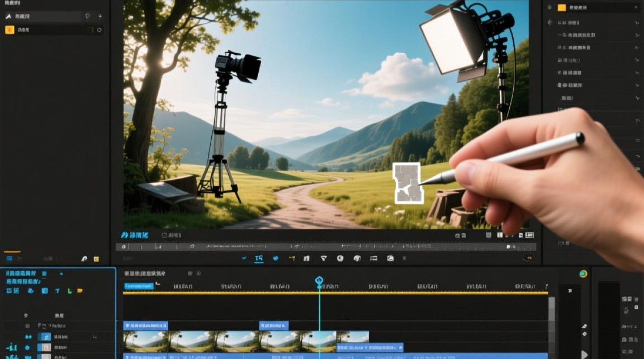
Task: Expand the yellow folder item in right panel
Action: (x=562, y=7)
